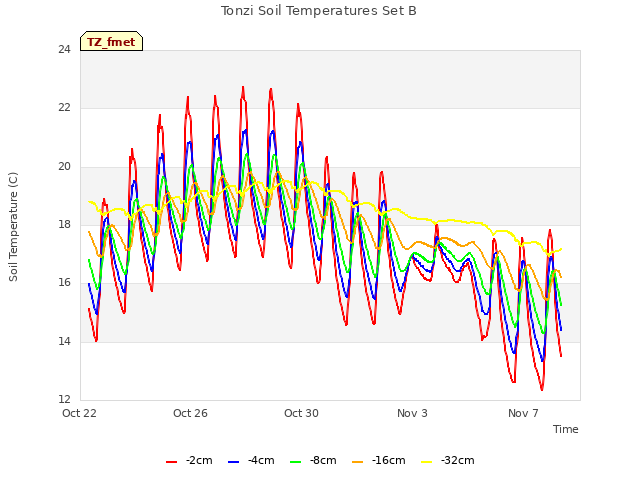Click the 24 y-axis tick label
This screenshot has width=640, height=480.
(x=64, y=50)
